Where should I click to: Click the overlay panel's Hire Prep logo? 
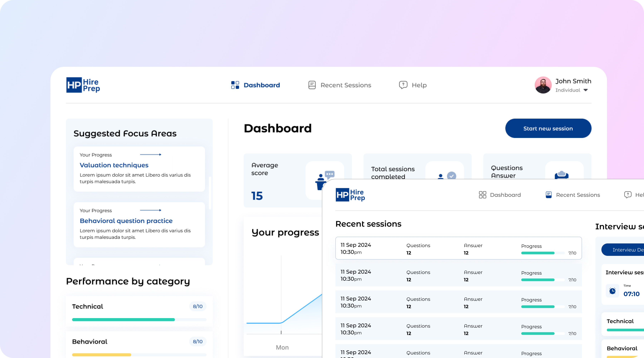[x=350, y=195]
